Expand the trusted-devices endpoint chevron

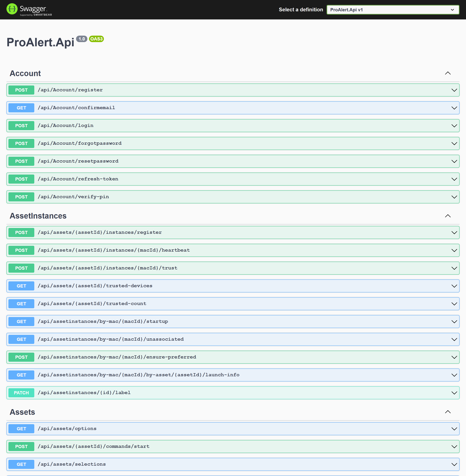454,286
